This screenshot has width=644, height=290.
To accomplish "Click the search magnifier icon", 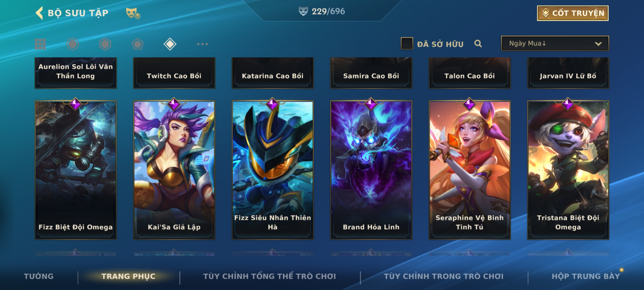I will [x=478, y=44].
